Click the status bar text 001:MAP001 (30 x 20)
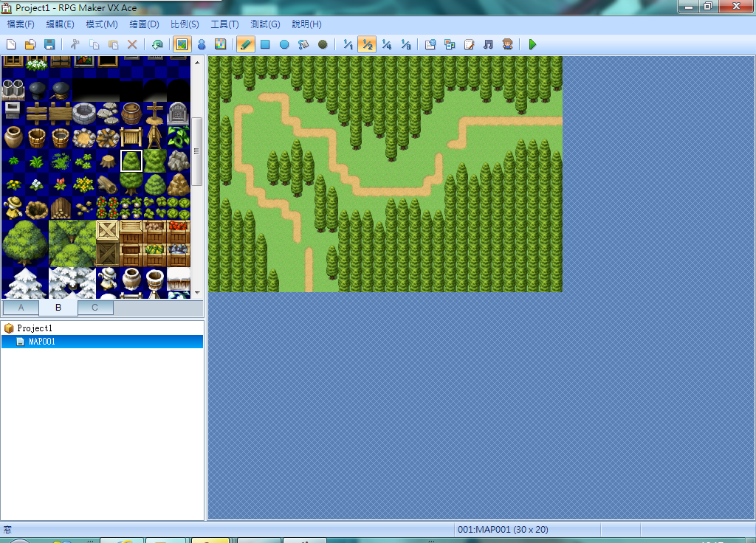756x543 pixels. click(503, 530)
